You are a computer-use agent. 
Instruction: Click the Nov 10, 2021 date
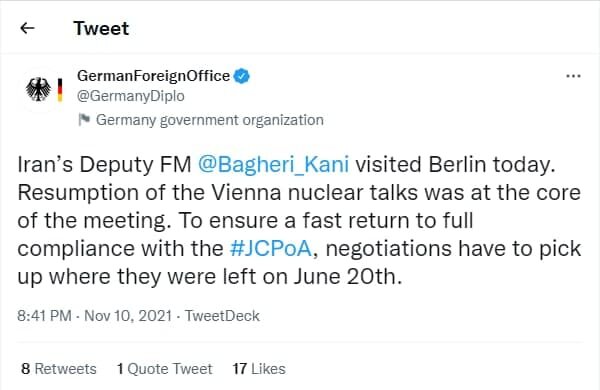128,316
